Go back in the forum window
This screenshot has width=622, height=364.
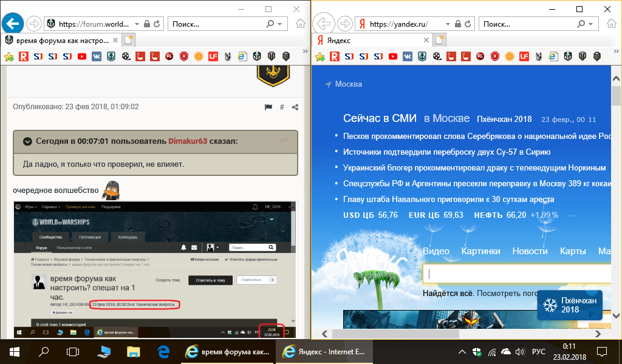tap(13, 24)
